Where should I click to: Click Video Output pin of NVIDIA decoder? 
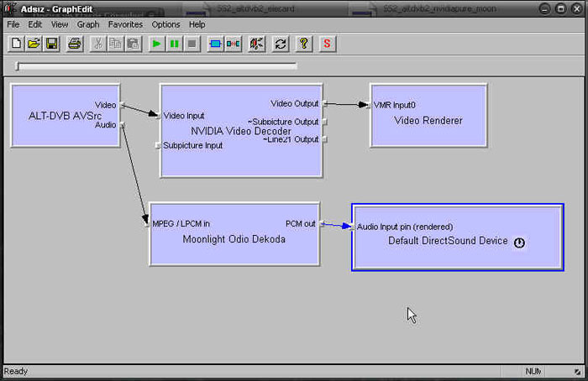(x=325, y=104)
